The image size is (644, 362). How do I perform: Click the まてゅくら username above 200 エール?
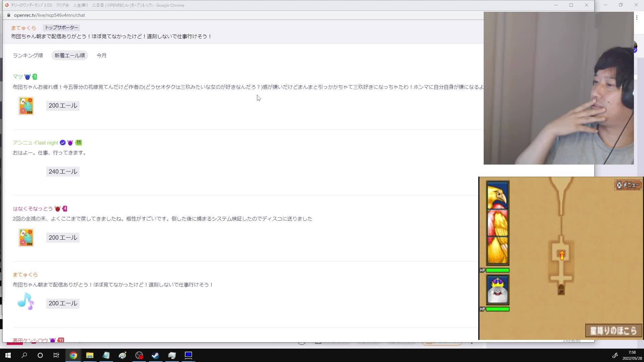[25, 275]
